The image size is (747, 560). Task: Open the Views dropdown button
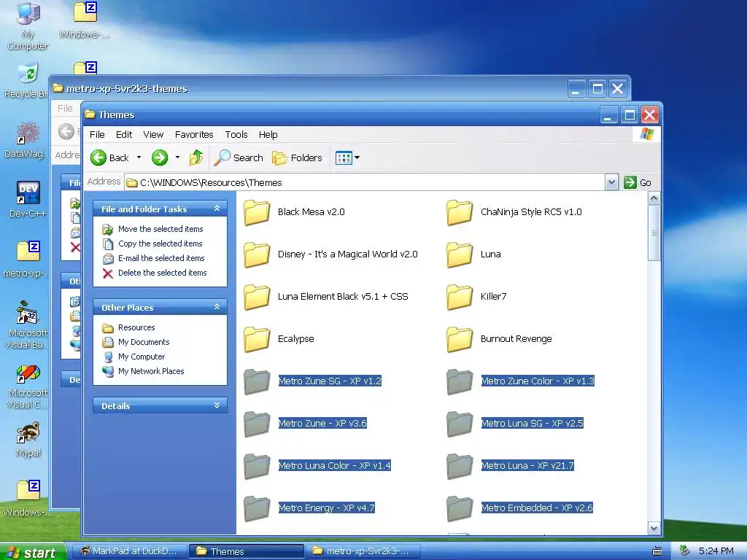[347, 157]
